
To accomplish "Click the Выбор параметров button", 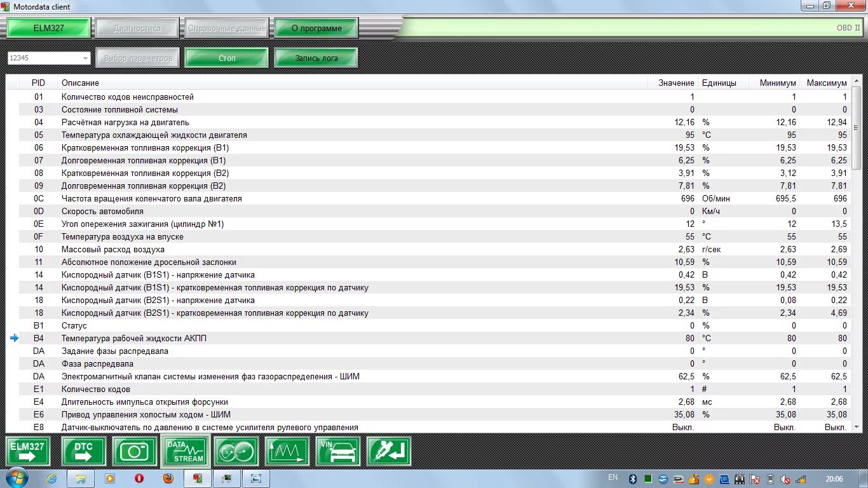I will point(138,58).
